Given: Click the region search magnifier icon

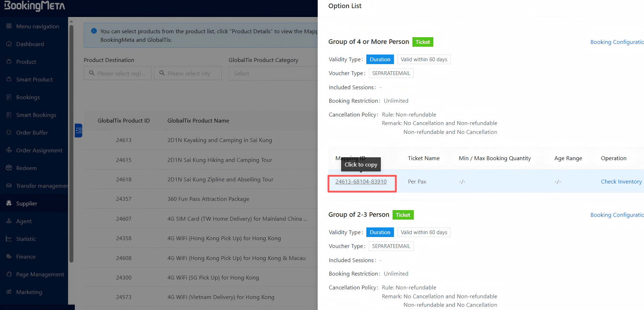Looking at the screenshot, I should coord(91,73).
